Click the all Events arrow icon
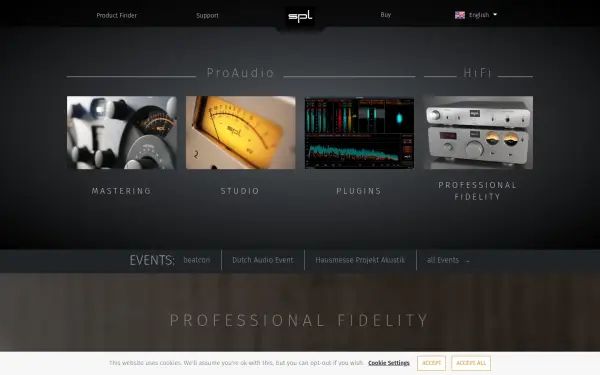This screenshot has width=600, height=375. pos(467,261)
